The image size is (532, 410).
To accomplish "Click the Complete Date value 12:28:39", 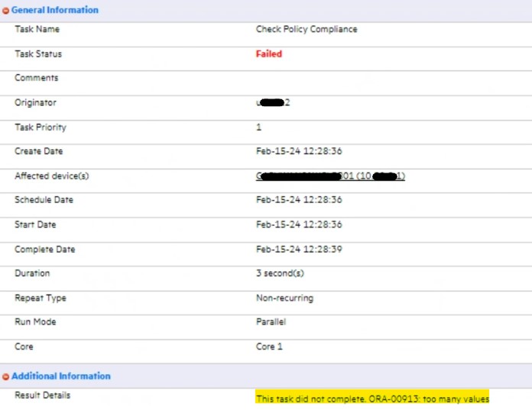I will click(x=299, y=250).
